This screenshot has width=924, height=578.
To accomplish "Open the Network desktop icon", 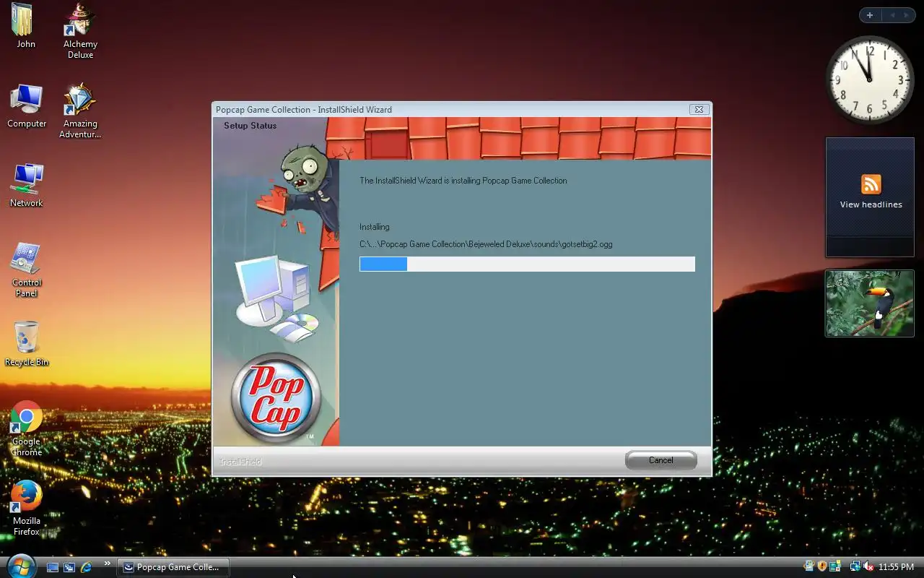I will coord(27,186).
